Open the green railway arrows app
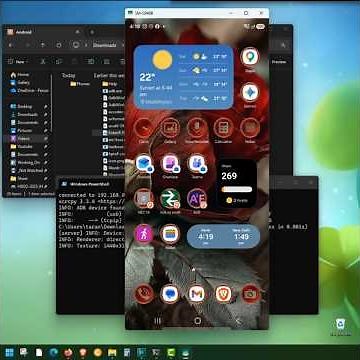 click(x=170, y=199)
